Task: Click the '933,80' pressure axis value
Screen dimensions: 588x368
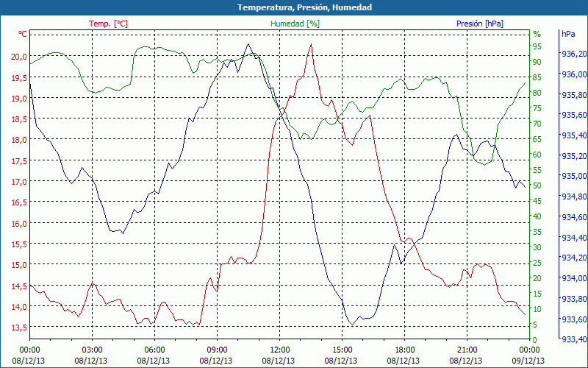Action: [574, 299]
